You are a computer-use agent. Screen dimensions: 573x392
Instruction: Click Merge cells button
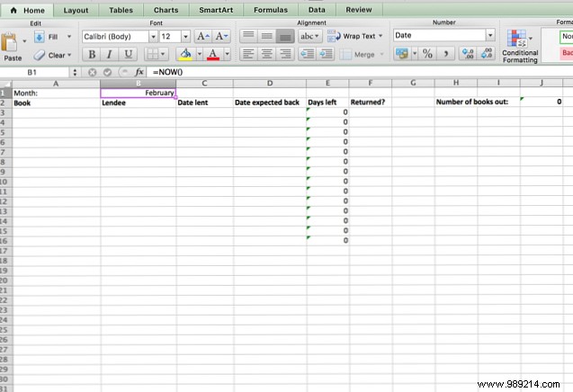coord(357,55)
